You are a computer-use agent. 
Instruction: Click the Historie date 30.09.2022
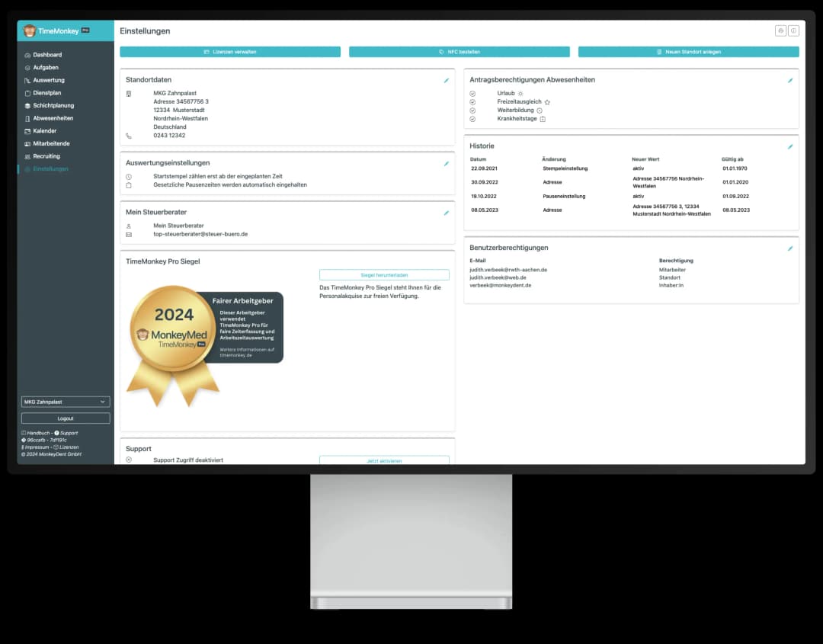(x=485, y=182)
